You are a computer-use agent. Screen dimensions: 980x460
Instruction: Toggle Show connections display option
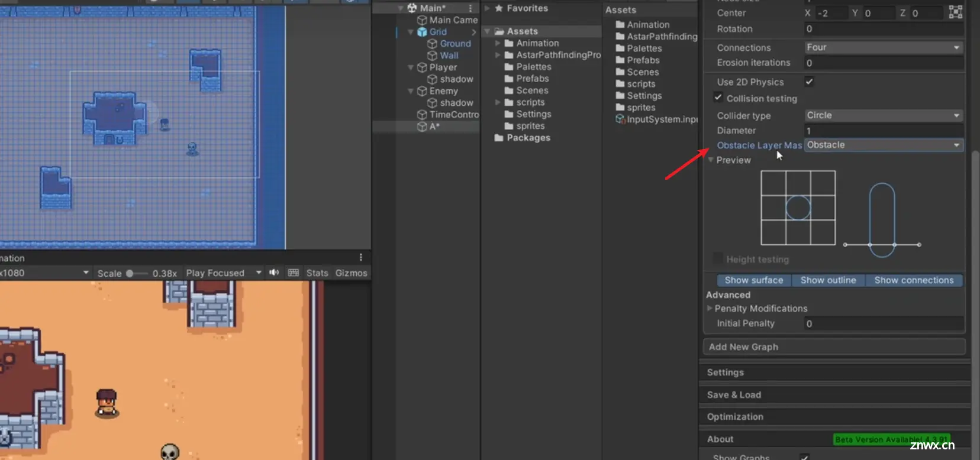coord(914,280)
